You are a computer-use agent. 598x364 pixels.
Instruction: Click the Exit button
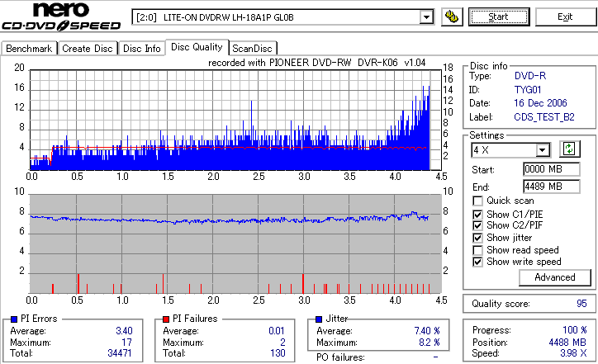[565, 17]
